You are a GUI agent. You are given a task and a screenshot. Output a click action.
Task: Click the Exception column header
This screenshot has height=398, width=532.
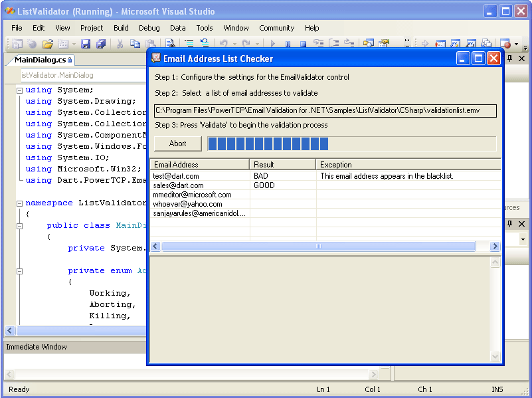coord(408,165)
